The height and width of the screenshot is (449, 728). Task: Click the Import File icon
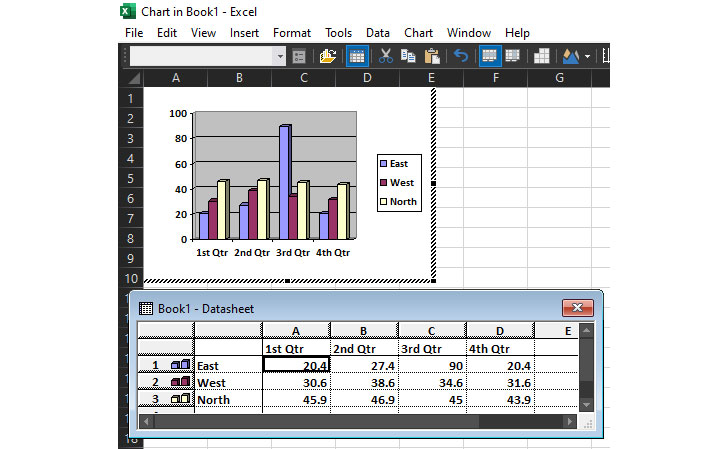pyautogui.click(x=327, y=57)
